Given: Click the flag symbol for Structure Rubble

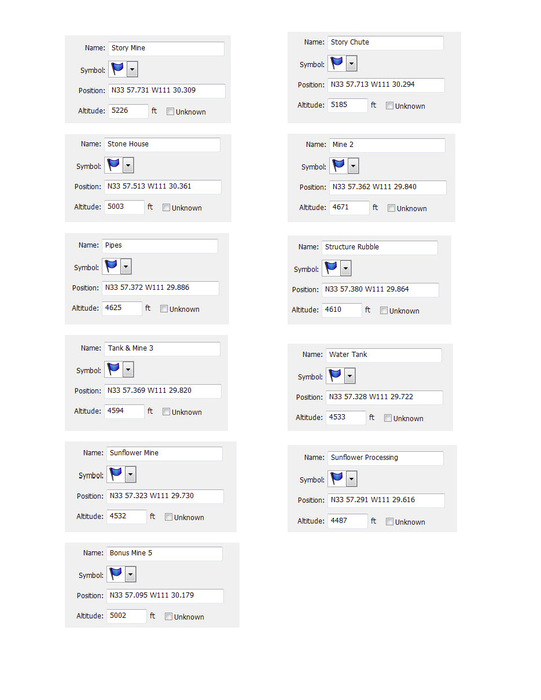Looking at the screenshot, I should click(331, 268).
